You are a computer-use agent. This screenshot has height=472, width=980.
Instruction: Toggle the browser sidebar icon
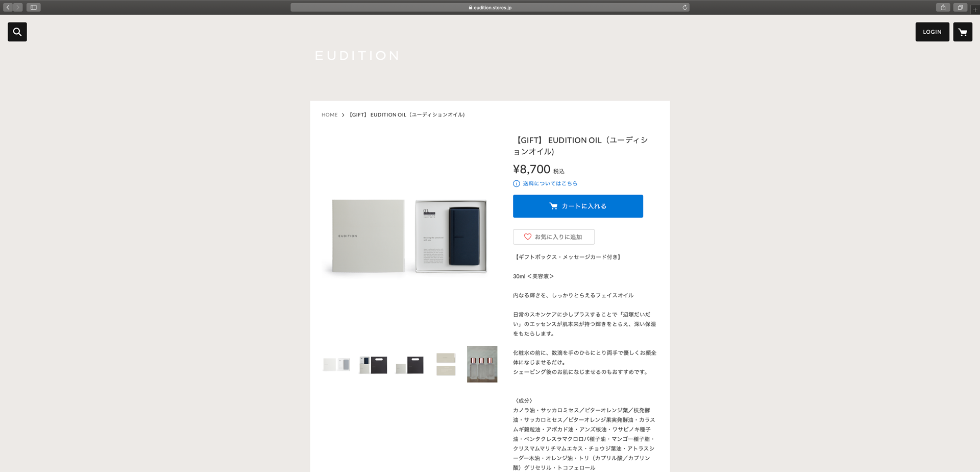pyautogui.click(x=34, y=7)
